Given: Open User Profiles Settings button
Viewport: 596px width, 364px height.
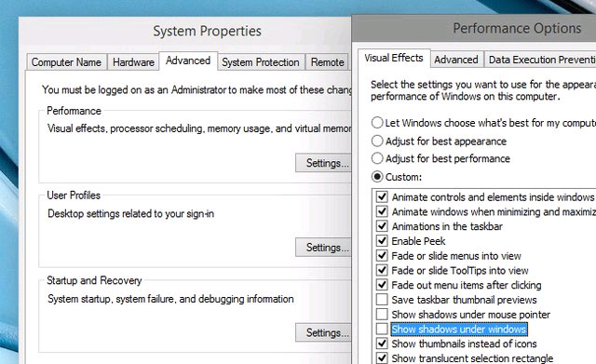Looking at the screenshot, I should (x=323, y=248).
